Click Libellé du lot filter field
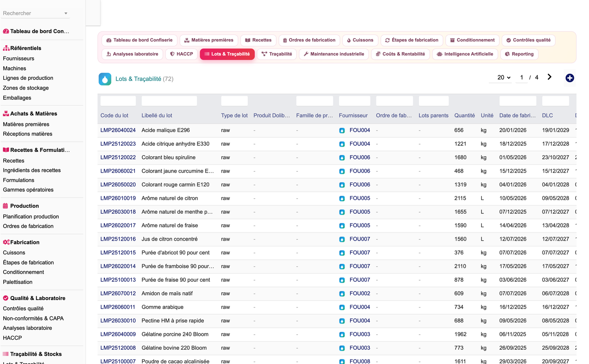 [169, 101]
